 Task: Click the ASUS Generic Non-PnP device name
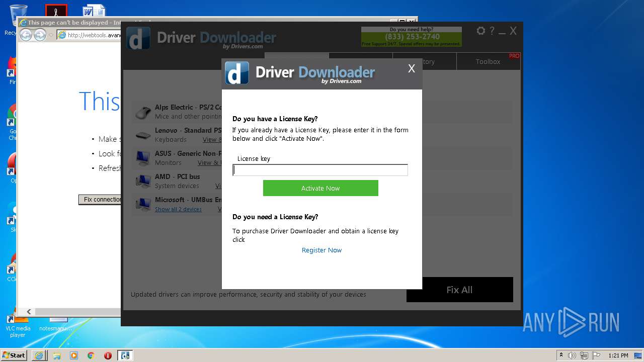(188, 153)
